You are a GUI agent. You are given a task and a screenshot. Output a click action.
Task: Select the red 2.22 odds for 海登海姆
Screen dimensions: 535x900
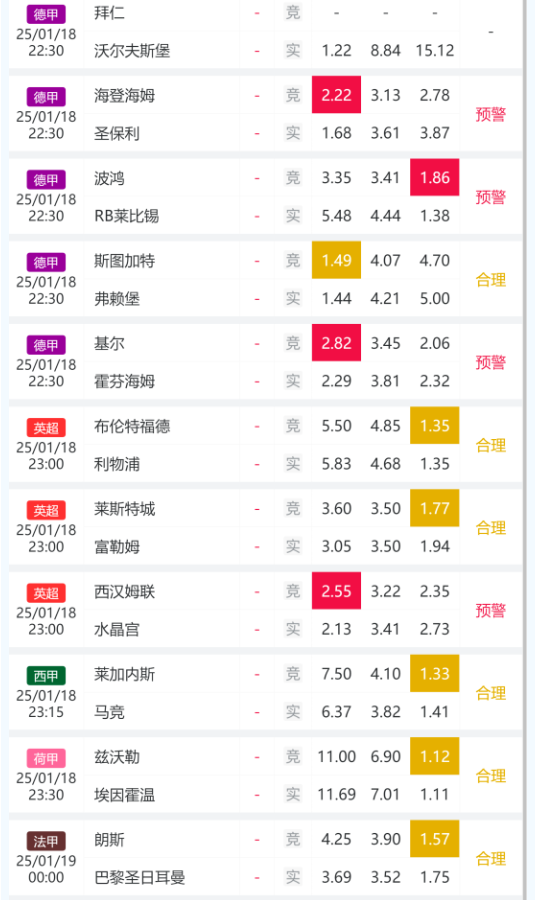click(336, 95)
